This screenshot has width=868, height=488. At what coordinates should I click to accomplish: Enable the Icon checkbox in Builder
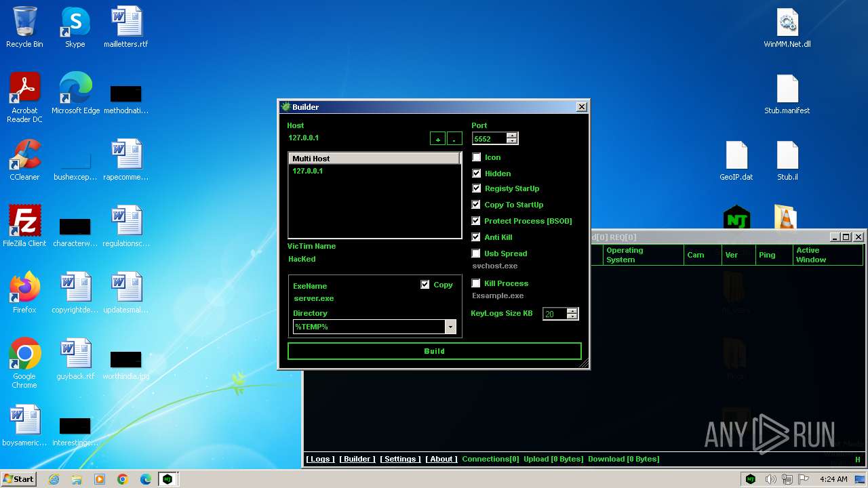[476, 157]
